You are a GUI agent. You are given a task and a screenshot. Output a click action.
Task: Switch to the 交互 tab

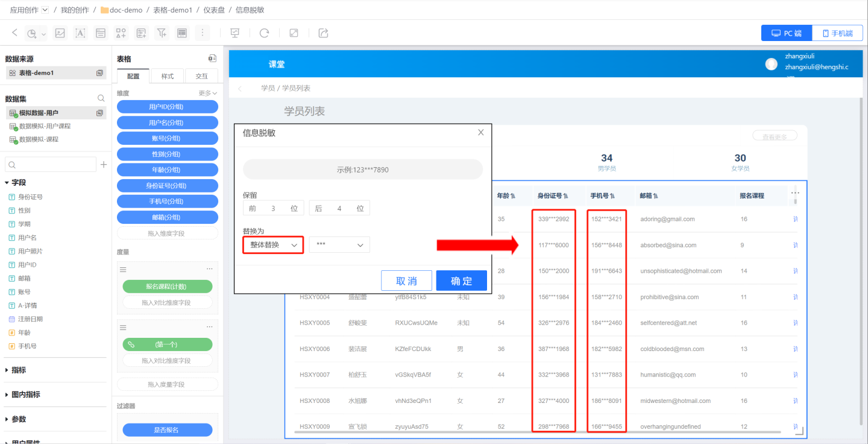point(201,76)
